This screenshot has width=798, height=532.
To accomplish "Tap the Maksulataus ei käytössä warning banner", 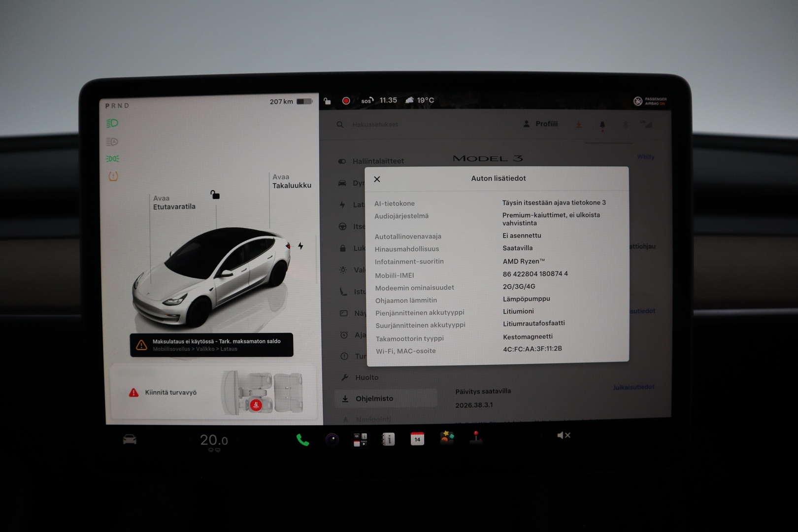I will pyautogui.click(x=211, y=345).
